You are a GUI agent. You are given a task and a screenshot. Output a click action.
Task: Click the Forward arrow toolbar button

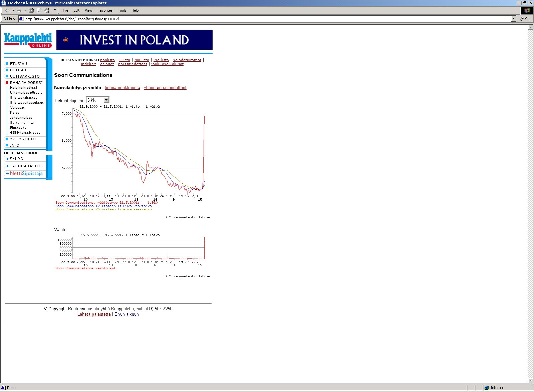point(19,11)
